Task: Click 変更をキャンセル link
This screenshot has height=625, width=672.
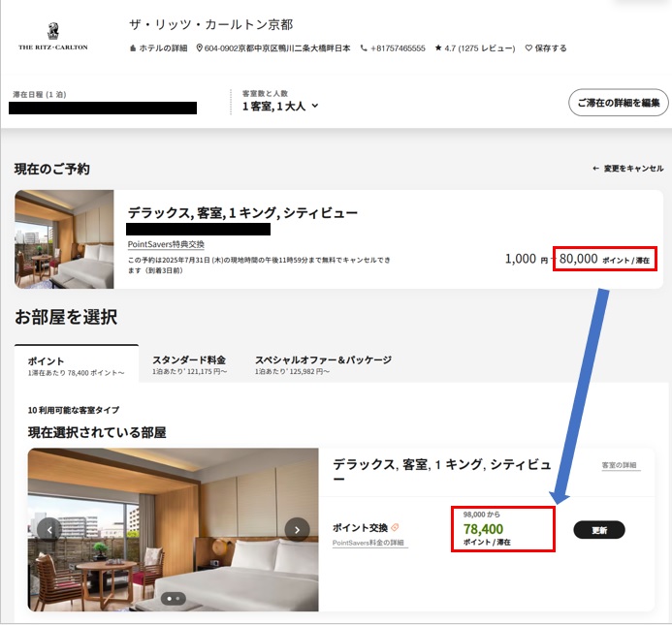Action: [x=627, y=169]
